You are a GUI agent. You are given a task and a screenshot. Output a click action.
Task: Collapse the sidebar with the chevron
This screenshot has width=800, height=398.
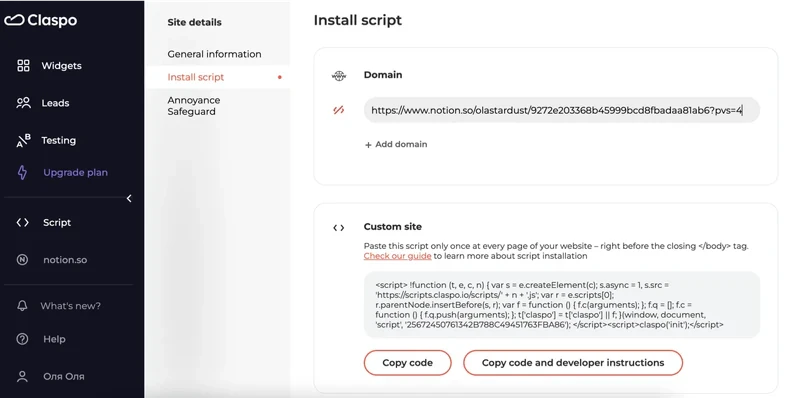click(129, 198)
